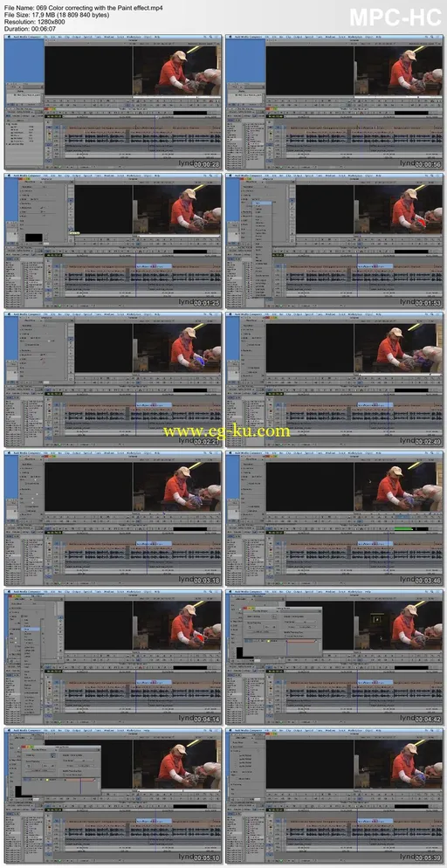447x868 pixels.
Task: Click the frame captured at 00:05:39
Action: (x=334, y=796)
